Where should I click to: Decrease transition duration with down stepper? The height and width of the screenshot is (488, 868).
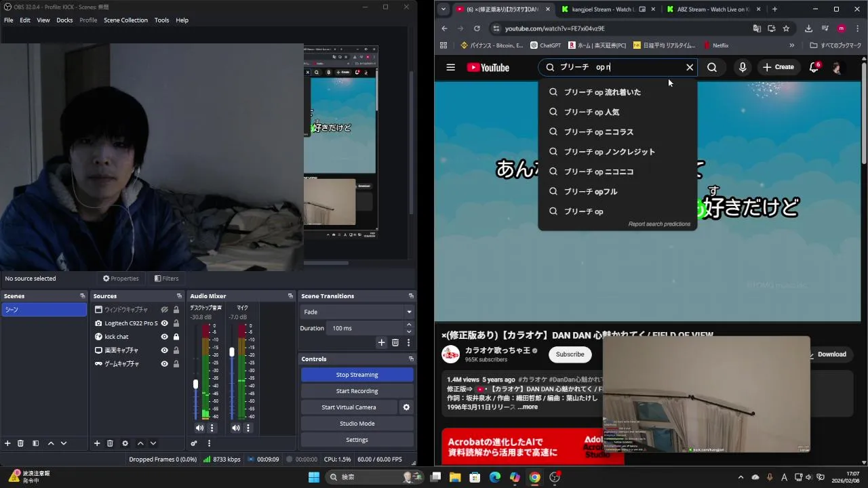pos(408,331)
